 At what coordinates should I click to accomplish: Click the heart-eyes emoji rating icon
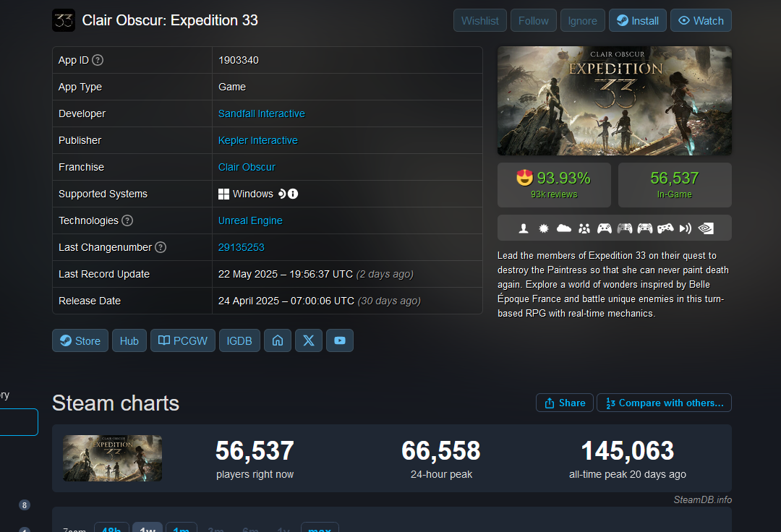524,178
